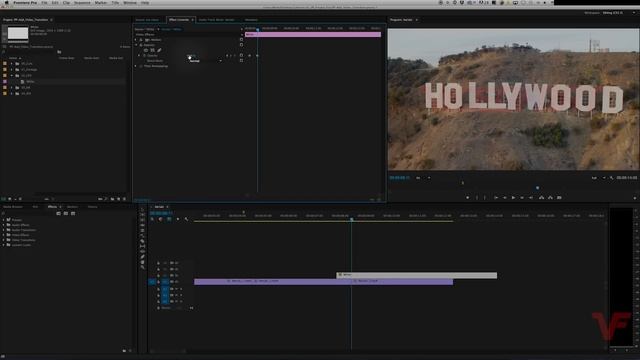Switch the Project panel to list view

tap(3, 199)
